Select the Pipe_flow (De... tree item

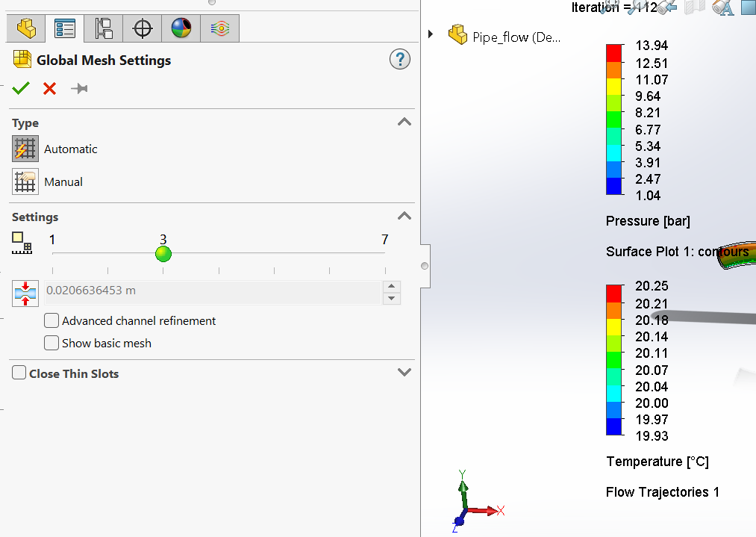[x=516, y=37]
